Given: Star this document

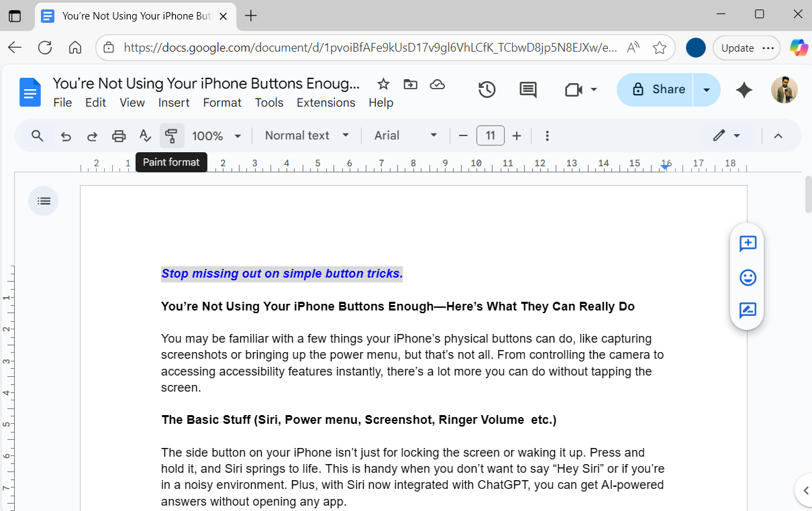Looking at the screenshot, I should click(x=383, y=84).
